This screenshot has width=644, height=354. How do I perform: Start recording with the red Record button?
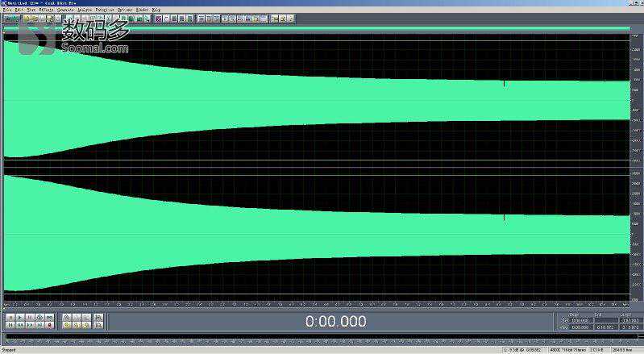pyautogui.click(x=50, y=326)
